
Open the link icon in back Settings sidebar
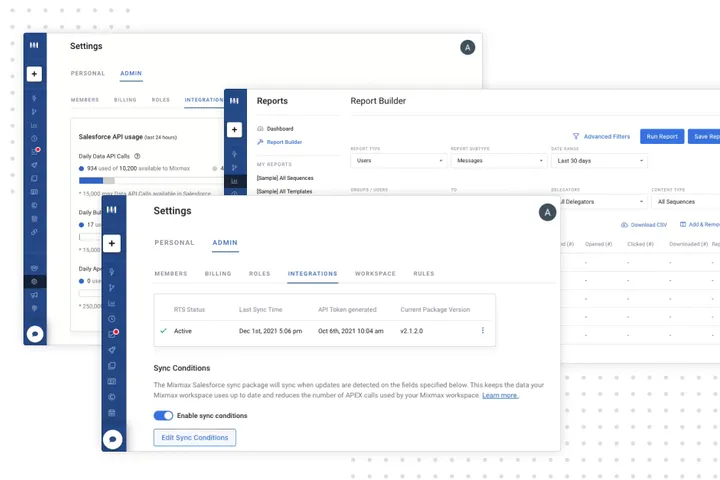click(x=34, y=232)
